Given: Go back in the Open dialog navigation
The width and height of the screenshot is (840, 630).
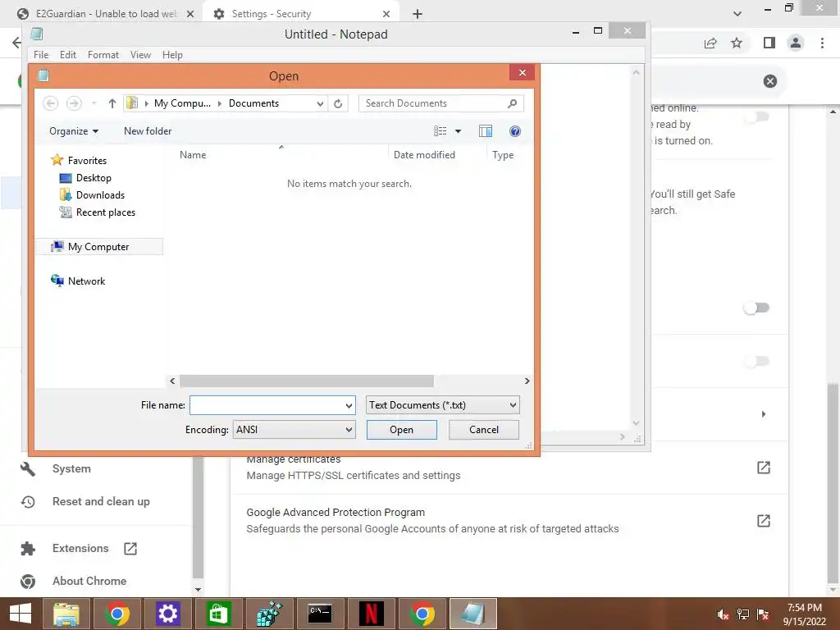Looking at the screenshot, I should [x=50, y=103].
